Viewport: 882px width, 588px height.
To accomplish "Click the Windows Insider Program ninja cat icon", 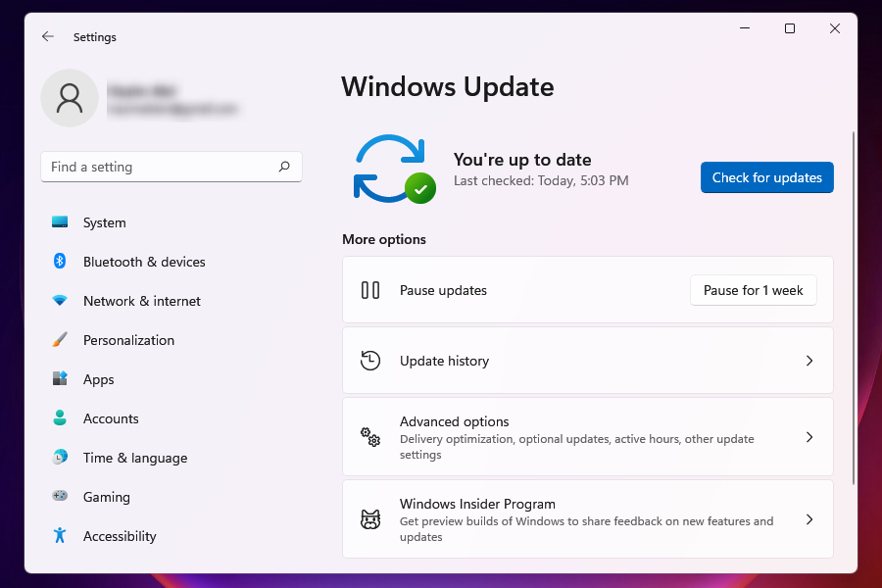I will click(370, 519).
